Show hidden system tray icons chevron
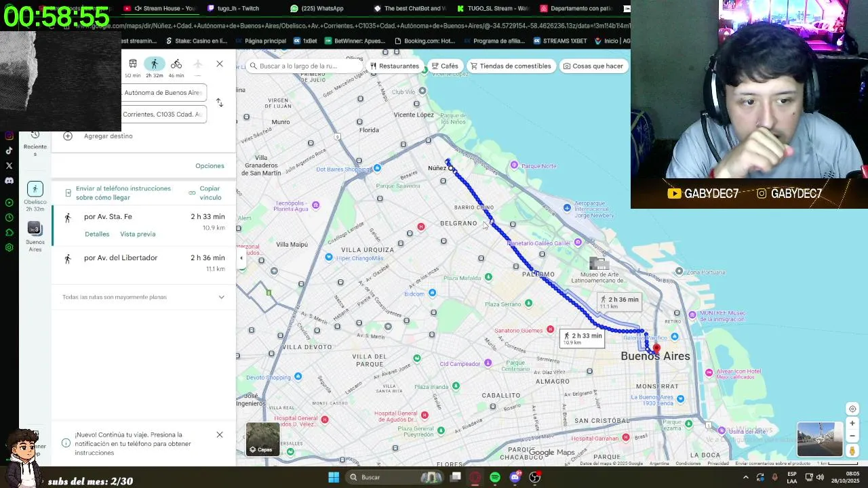868x488 pixels. tap(746, 477)
